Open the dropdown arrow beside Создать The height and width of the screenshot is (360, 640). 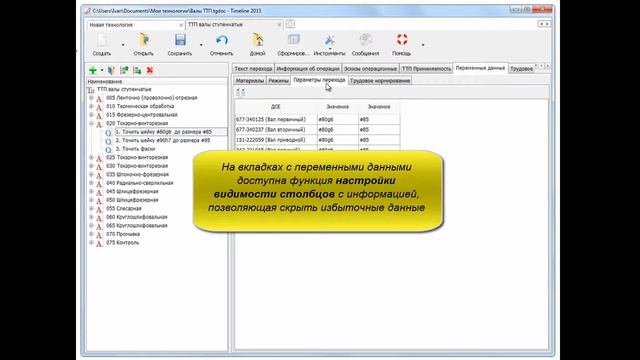click(x=123, y=44)
